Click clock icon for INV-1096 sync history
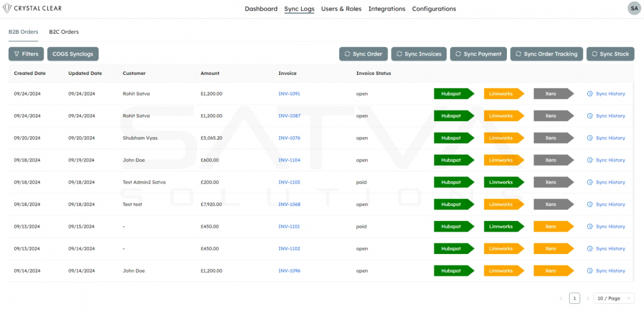This screenshot has width=644, height=312. [590, 271]
